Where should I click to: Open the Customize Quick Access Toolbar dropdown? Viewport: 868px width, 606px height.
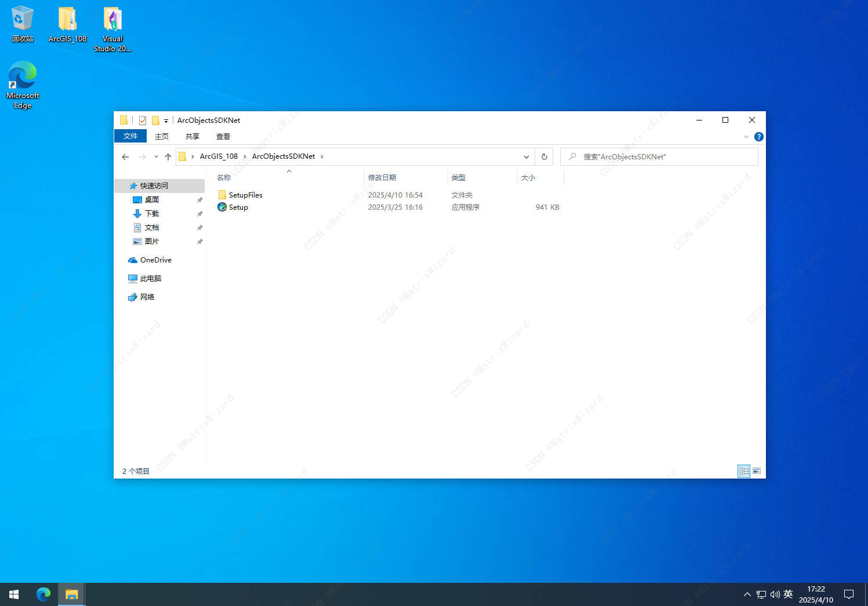point(166,121)
